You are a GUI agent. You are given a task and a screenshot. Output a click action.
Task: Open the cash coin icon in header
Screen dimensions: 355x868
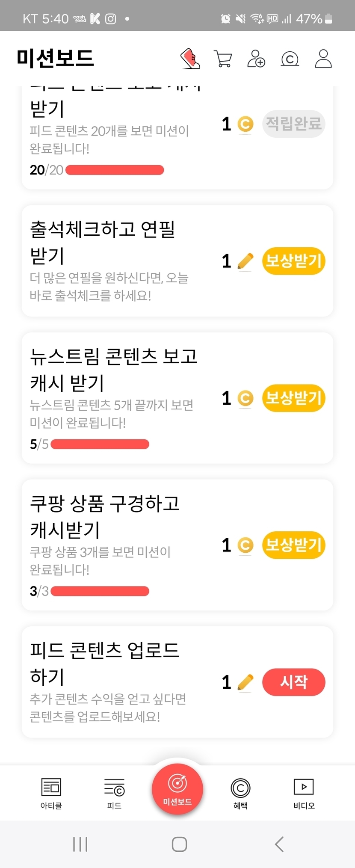pos(290,59)
